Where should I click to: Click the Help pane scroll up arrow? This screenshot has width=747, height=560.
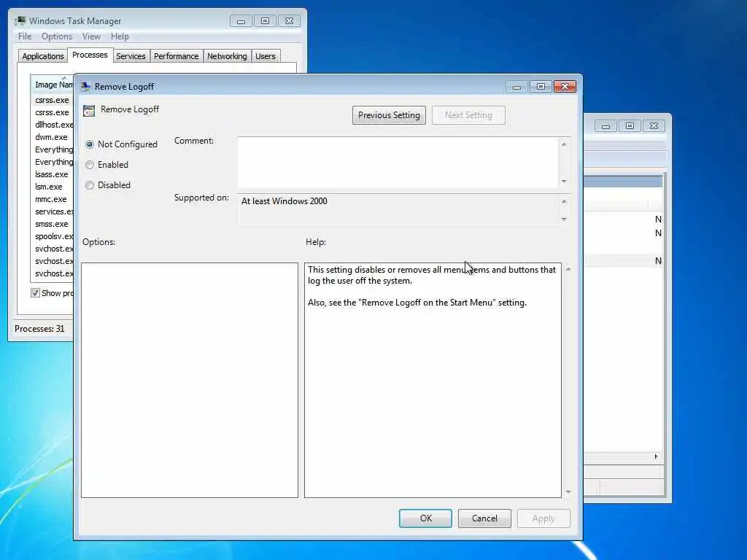coord(568,270)
